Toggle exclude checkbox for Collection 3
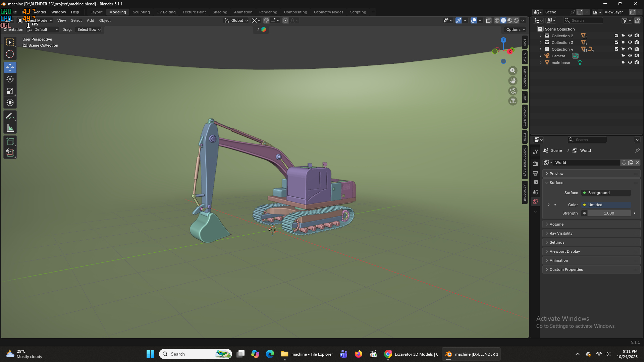 point(616,42)
